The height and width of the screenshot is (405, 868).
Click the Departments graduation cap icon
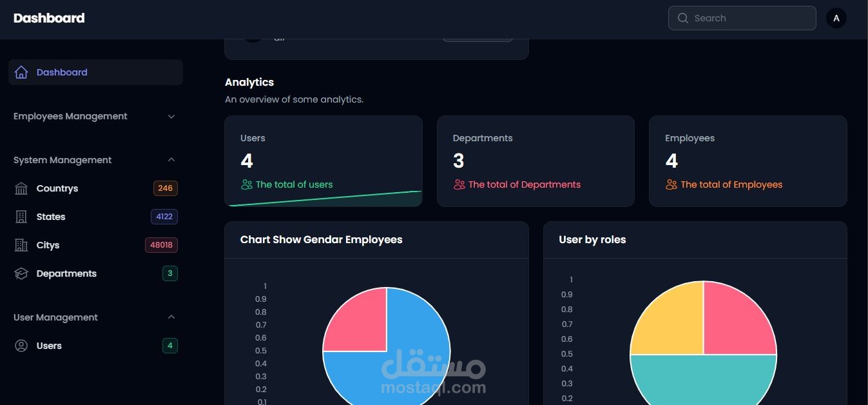[x=21, y=273]
